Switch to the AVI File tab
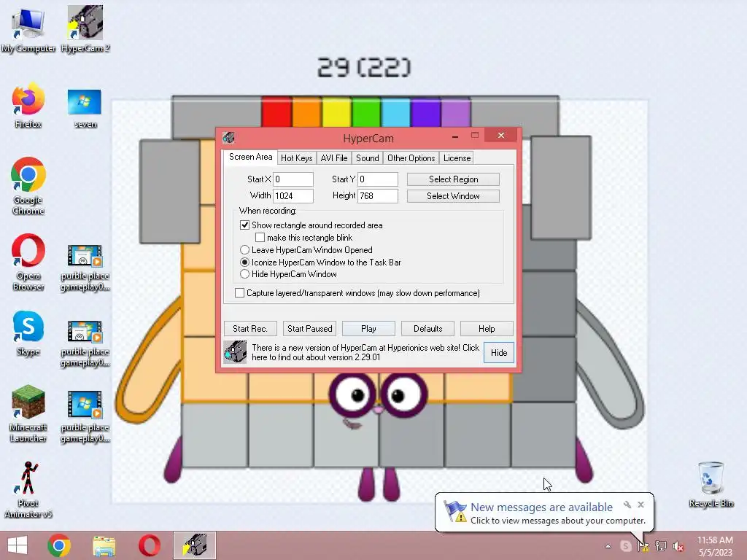 point(334,158)
